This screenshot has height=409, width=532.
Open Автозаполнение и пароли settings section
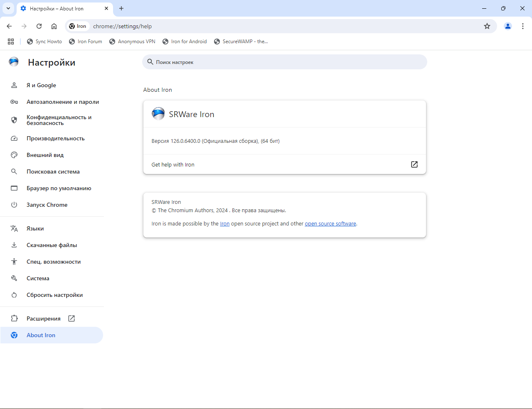[x=62, y=102]
